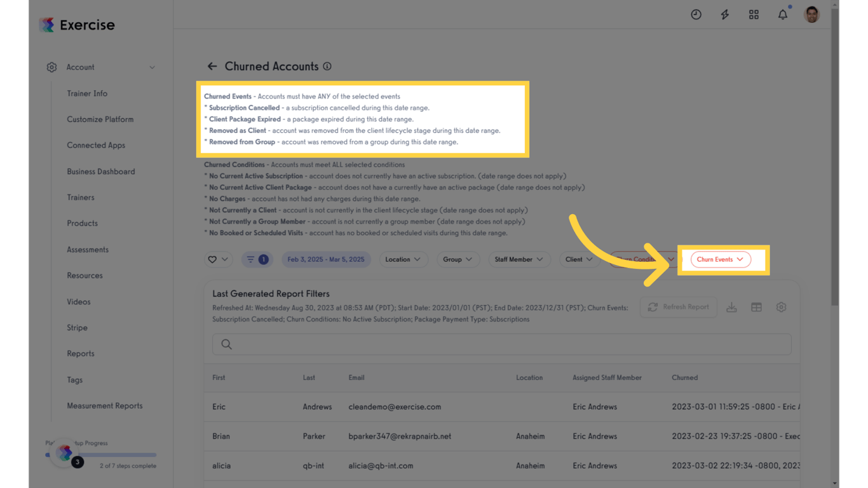Open the Staff Member dropdown

pos(519,259)
